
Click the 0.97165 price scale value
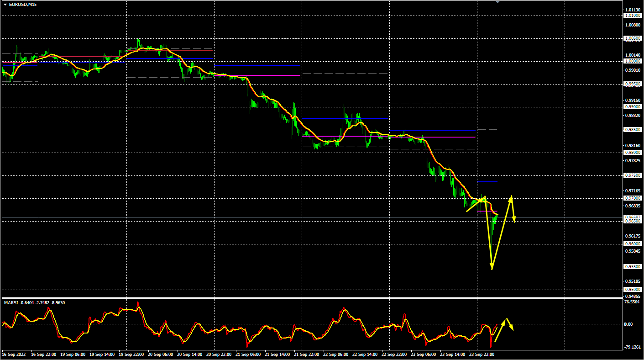pos(632,191)
